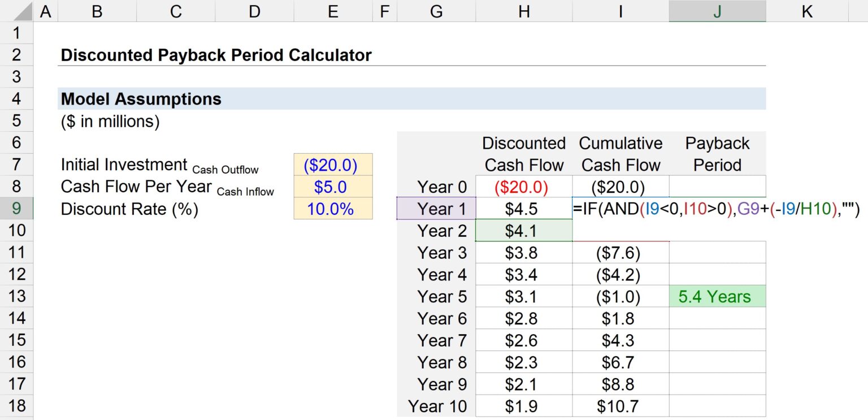Viewport: 868px width, 420px height.
Task: Click the Initial Investment input cell showing ($20.0)
Action: pos(333,164)
